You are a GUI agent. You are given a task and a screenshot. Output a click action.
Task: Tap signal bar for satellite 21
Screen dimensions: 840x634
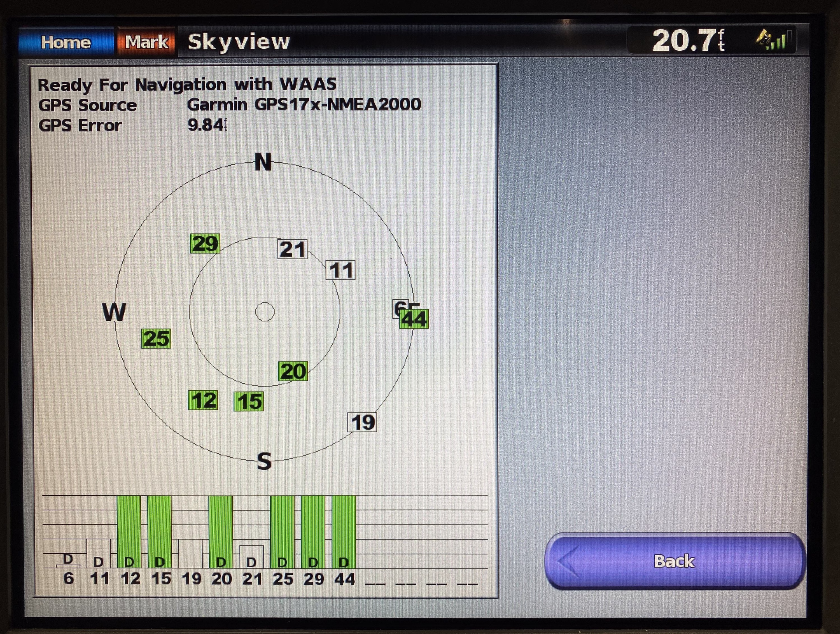pyautogui.click(x=251, y=557)
